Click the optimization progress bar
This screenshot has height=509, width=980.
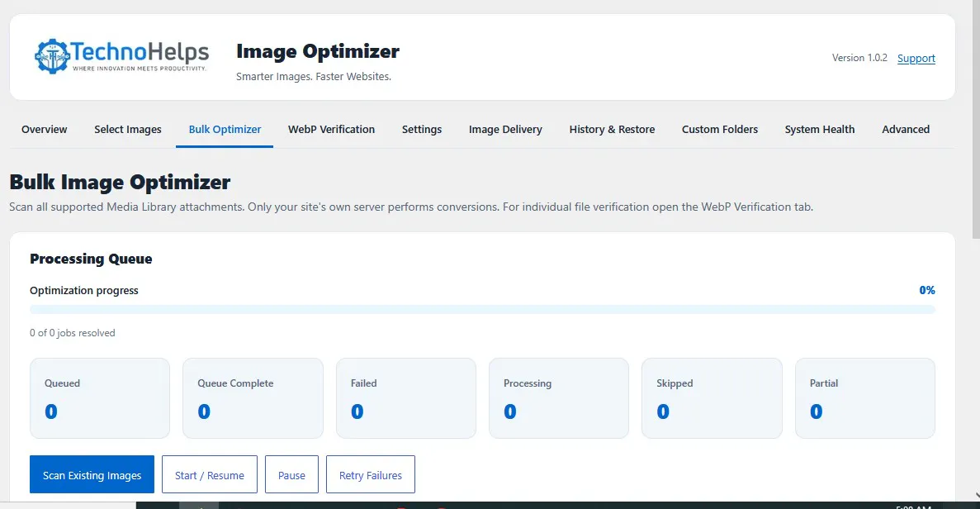pos(482,310)
